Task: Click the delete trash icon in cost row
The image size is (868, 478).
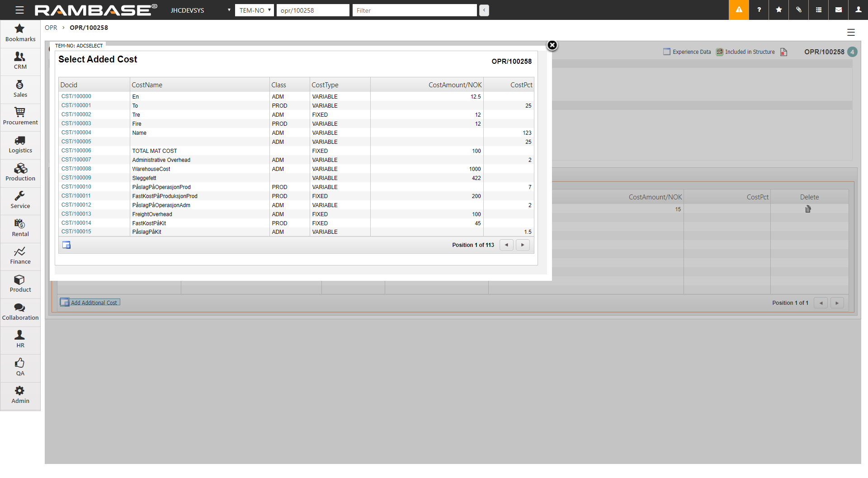Action: 808,209
